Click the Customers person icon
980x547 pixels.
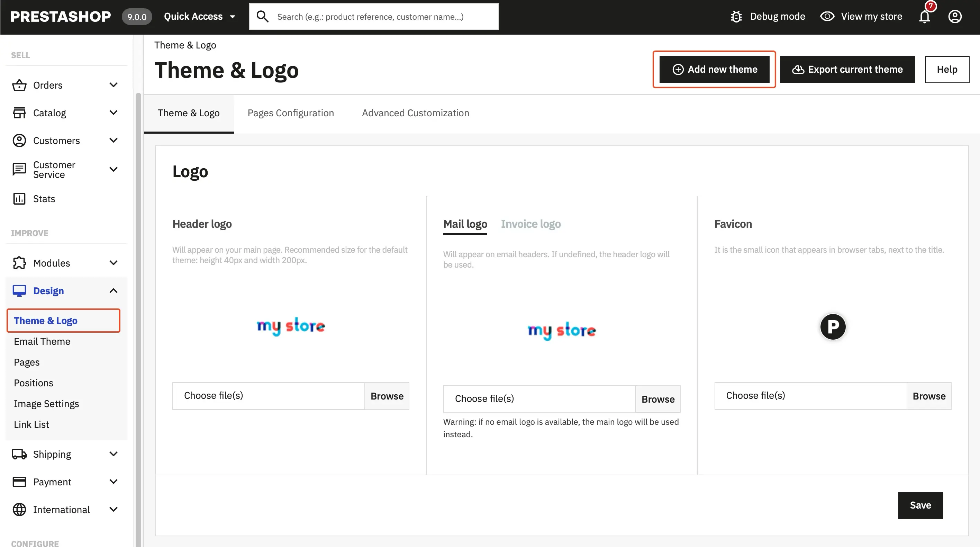coord(19,141)
